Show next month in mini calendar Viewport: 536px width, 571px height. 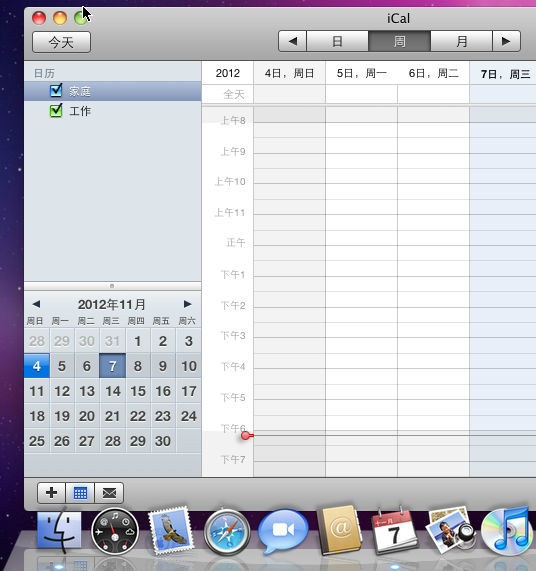[188, 304]
